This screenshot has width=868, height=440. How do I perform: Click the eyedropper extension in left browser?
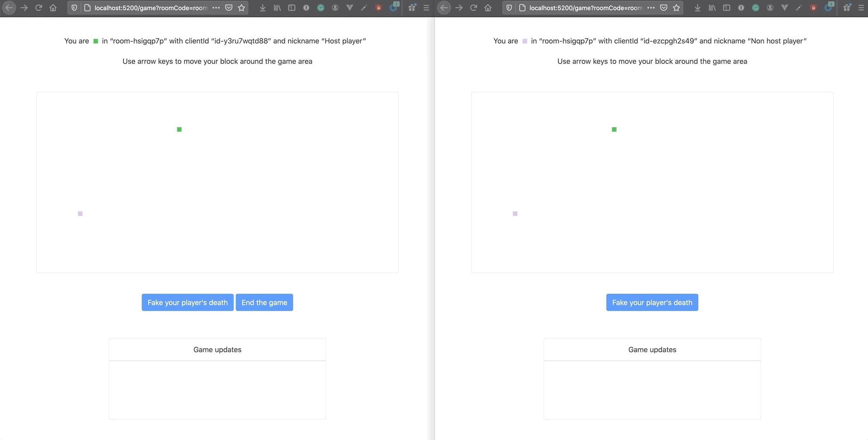[x=364, y=8]
